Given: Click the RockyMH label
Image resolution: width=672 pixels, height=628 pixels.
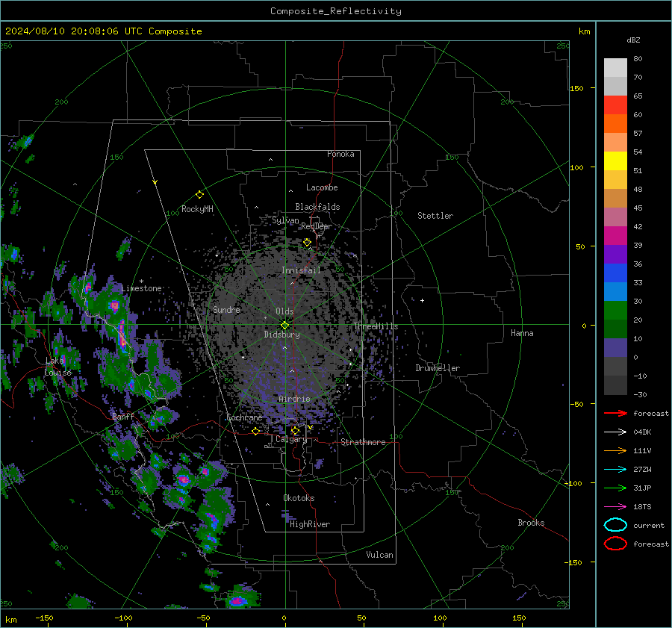Looking at the screenshot, I should 197,209.
